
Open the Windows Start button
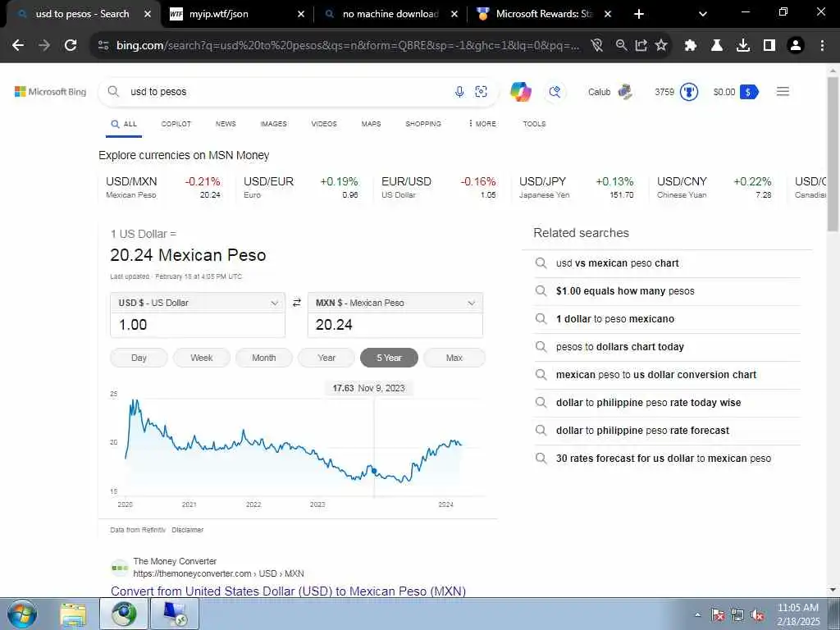pos(22,614)
